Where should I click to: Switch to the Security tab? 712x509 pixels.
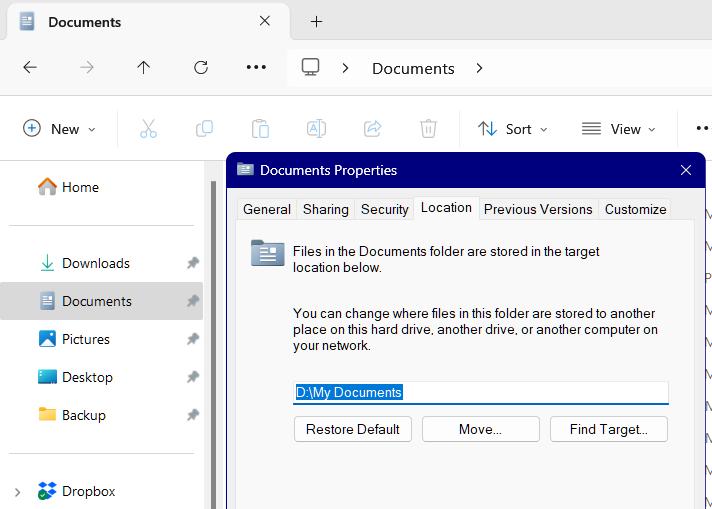tap(384, 209)
